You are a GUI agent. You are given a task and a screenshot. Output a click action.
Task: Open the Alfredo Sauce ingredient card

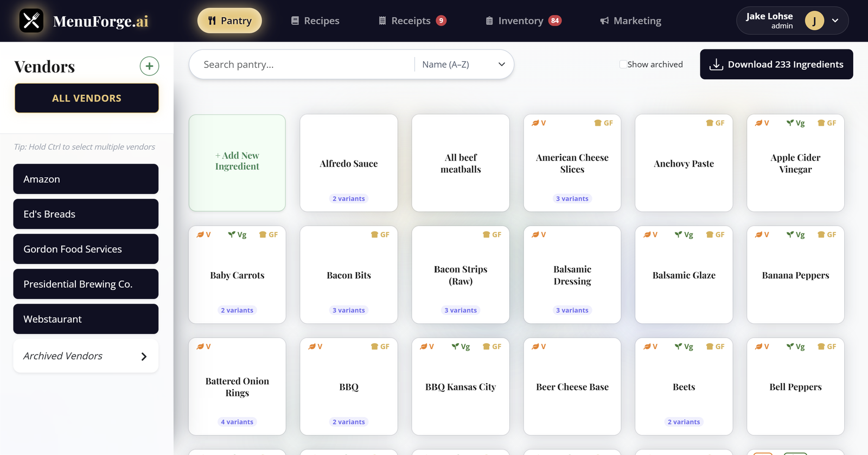pos(349,163)
